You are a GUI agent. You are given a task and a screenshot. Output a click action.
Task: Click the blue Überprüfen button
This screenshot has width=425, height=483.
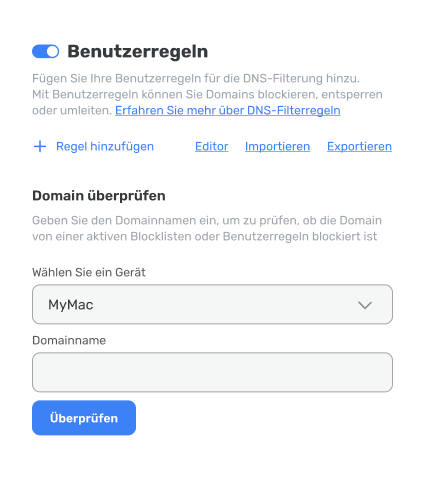pyautogui.click(x=84, y=418)
